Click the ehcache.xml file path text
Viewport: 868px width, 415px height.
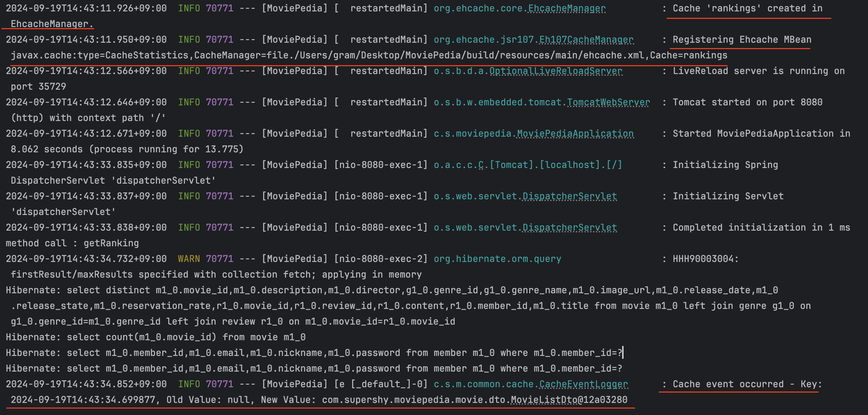[614, 56]
